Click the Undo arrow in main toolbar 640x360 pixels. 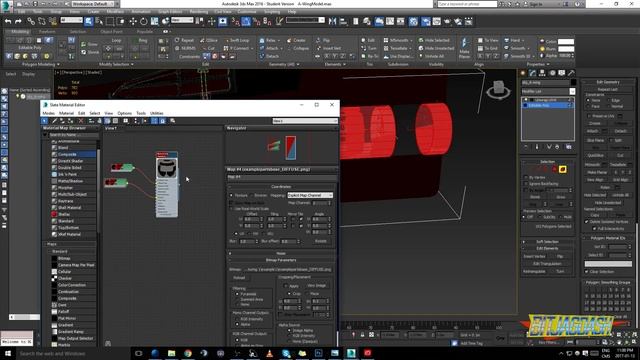click(8, 21)
